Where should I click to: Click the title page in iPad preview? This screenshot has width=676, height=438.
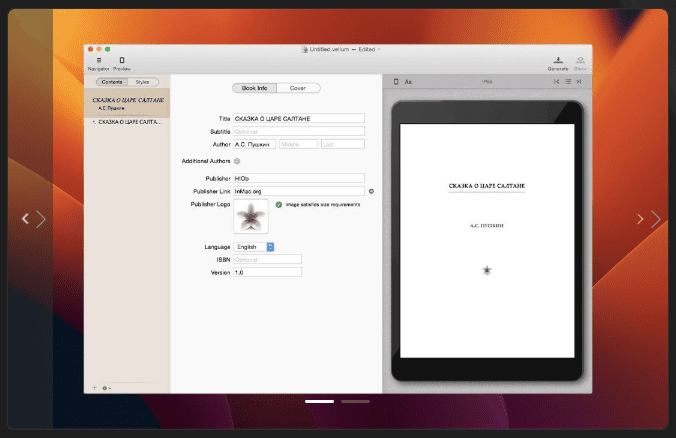pyautogui.click(x=487, y=241)
